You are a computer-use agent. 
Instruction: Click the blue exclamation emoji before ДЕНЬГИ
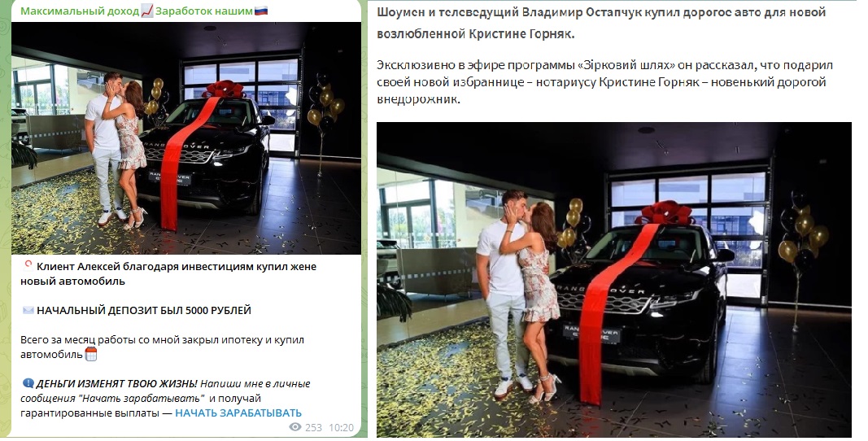point(28,383)
